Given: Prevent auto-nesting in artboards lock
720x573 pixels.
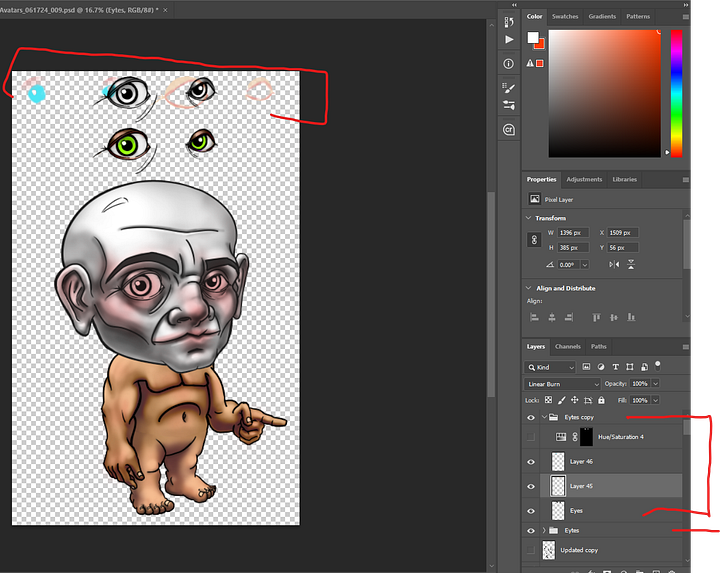Looking at the screenshot, I should point(588,400).
